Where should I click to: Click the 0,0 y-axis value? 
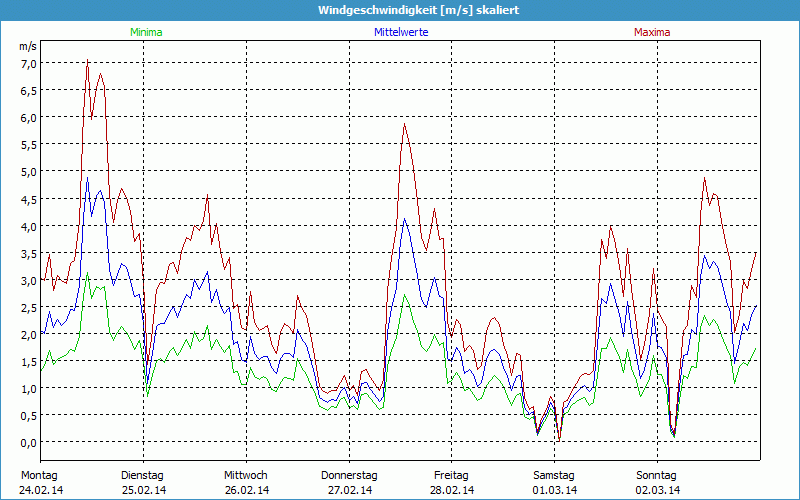click(x=29, y=442)
